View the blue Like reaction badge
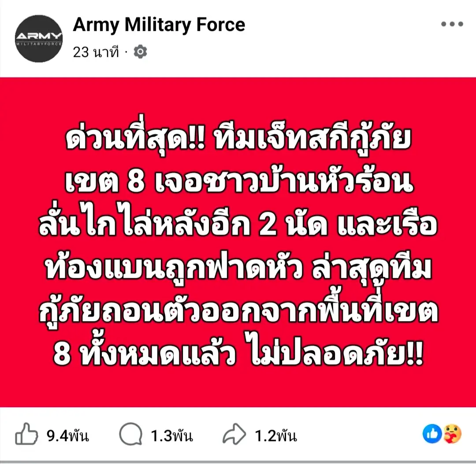Screen dimensions: 476x464 (432, 434)
